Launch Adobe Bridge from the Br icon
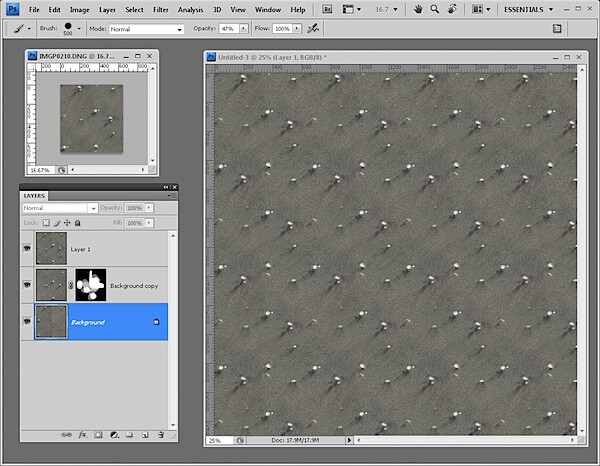600x466 pixels. (327, 10)
